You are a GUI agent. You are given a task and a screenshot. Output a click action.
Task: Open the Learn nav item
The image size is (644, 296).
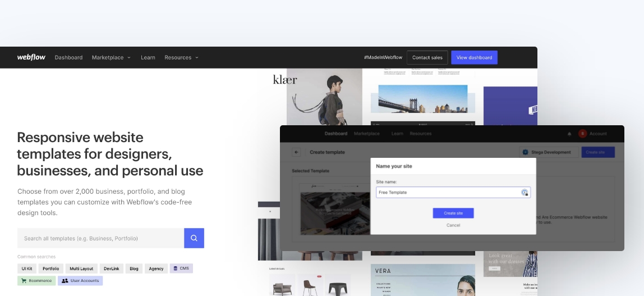pyautogui.click(x=148, y=57)
